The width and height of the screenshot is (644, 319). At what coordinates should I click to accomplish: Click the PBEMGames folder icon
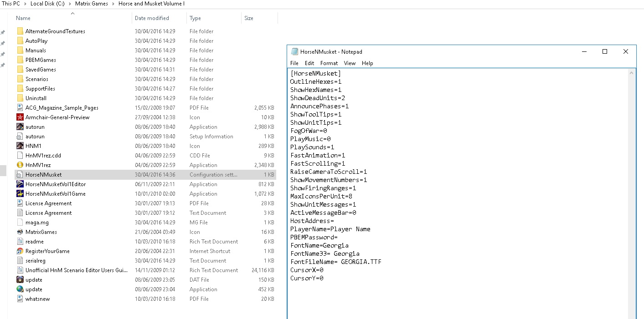coord(20,60)
